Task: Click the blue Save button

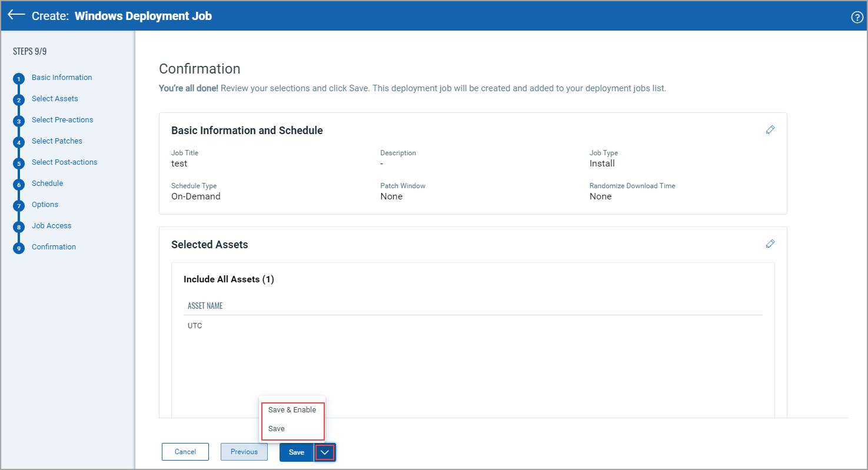Action: tap(297, 452)
